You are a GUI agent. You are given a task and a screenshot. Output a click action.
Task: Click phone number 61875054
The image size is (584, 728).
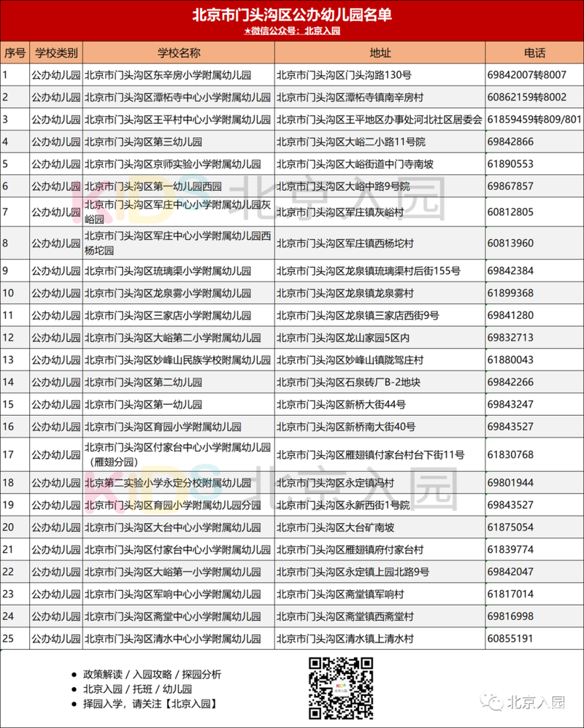[510, 527]
